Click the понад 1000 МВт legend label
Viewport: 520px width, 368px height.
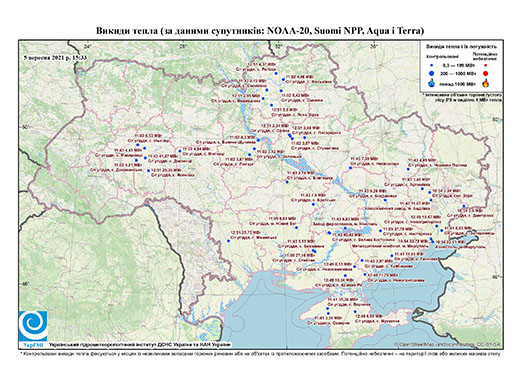(457, 83)
